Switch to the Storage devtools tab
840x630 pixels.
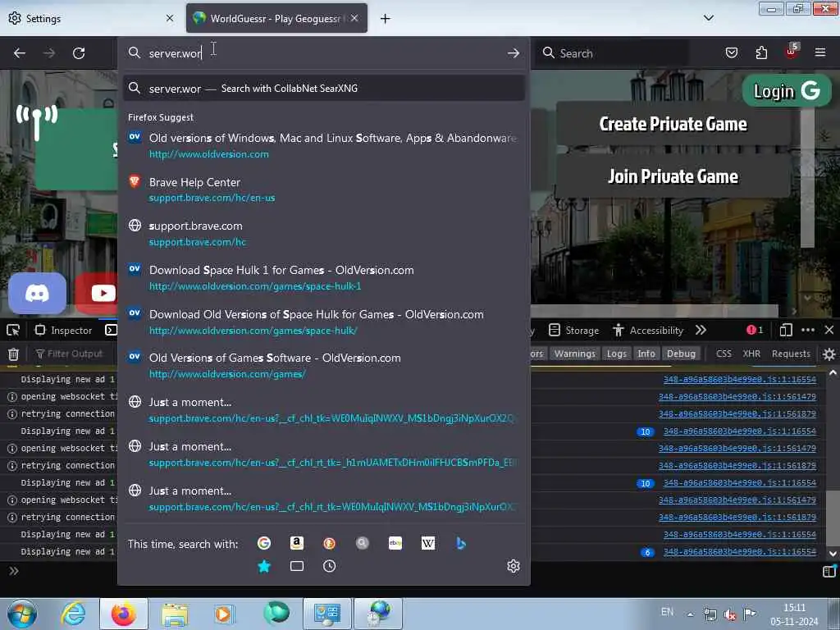point(573,330)
